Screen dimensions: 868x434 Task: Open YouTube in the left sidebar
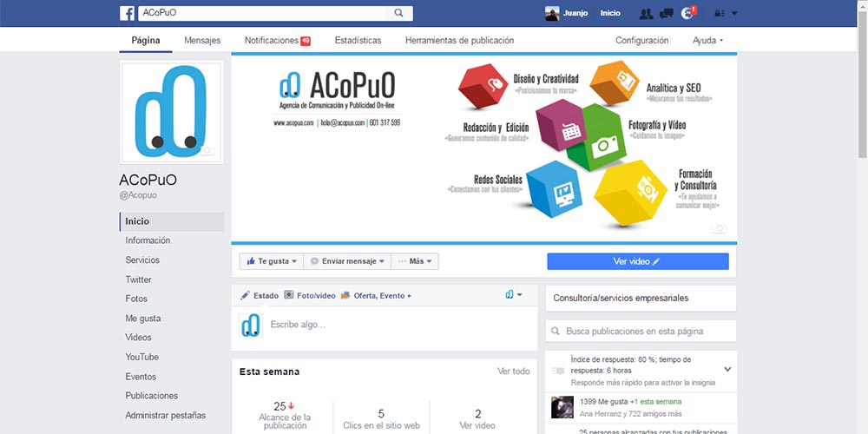coord(141,357)
